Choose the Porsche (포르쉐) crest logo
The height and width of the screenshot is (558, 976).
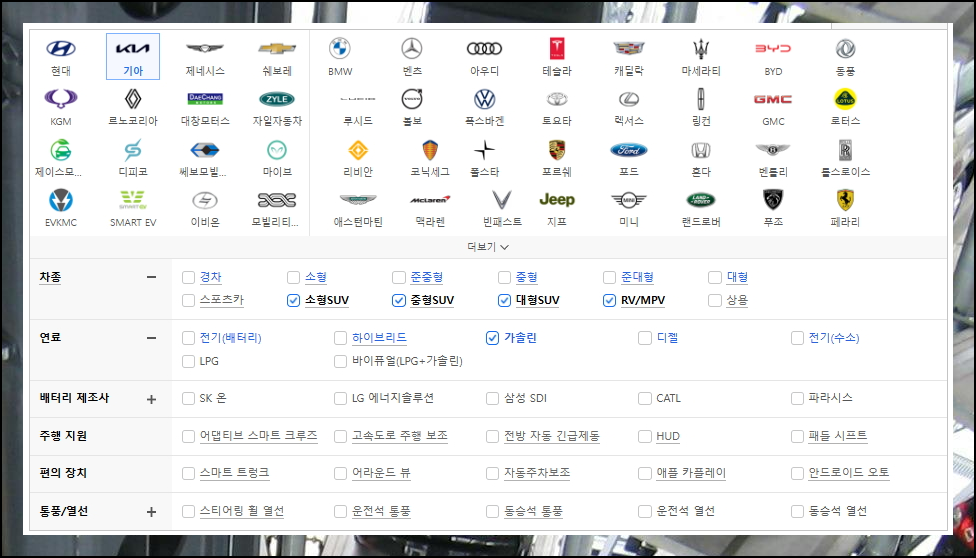pos(556,149)
